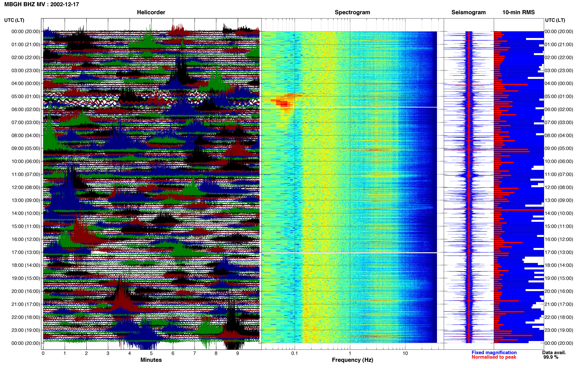Click the right 'UTC (LT)' axis label

555,20
